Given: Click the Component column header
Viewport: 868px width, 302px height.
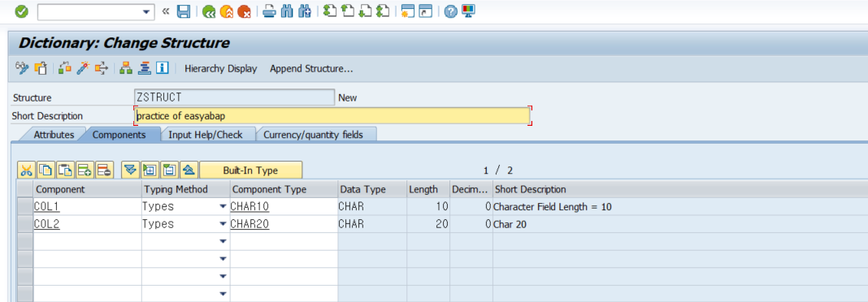Looking at the screenshot, I should (87, 189).
